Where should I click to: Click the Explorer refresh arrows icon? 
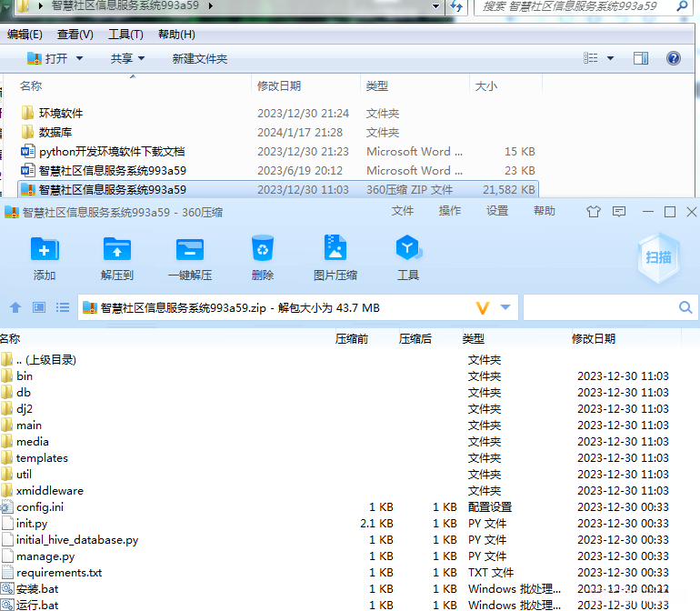(456, 6)
